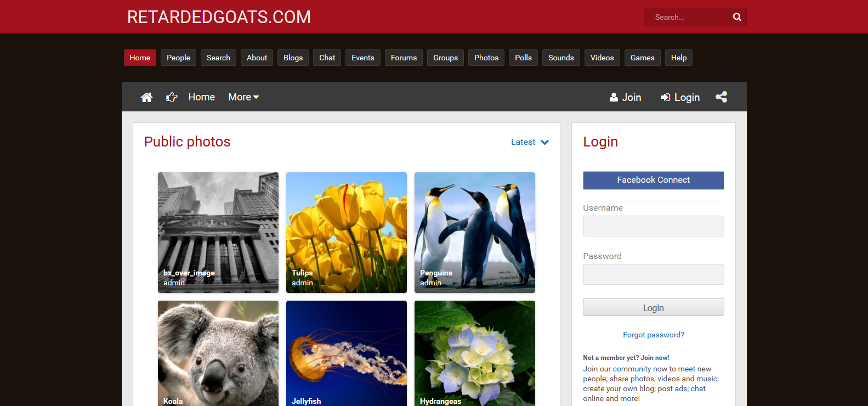Screen dimensions: 868x406
Task: Expand the More dropdown menu
Action: point(243,97)
